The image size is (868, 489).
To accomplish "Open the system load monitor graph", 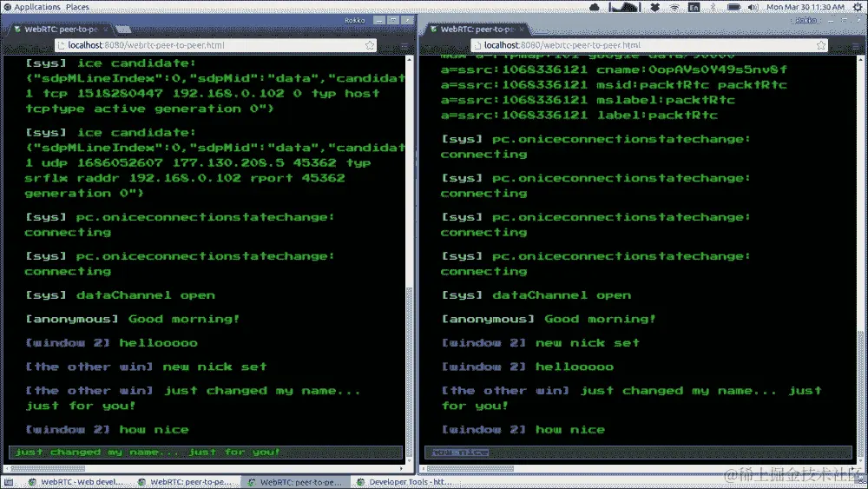I will click(624, 7).
